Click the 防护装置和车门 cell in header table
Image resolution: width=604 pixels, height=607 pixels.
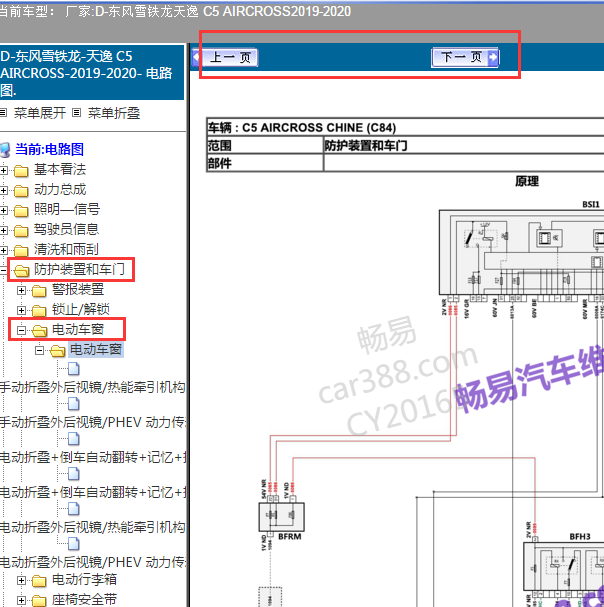[x=463, y=146]
